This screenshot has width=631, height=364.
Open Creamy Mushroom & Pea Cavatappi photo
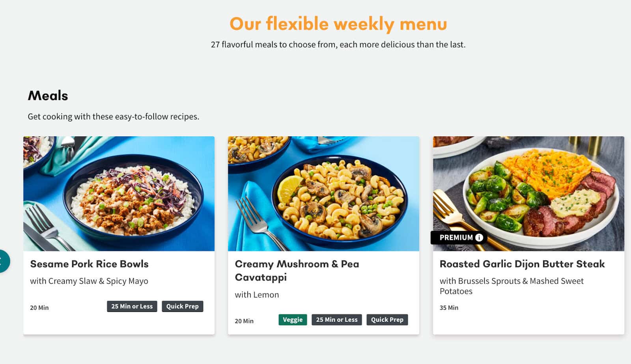coord(323,193)
